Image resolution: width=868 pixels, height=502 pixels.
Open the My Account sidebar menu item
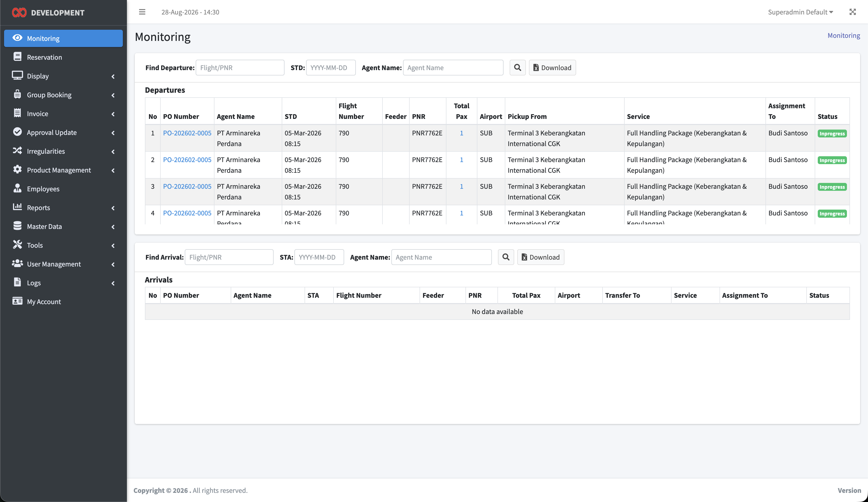click(x=63, y=302)
